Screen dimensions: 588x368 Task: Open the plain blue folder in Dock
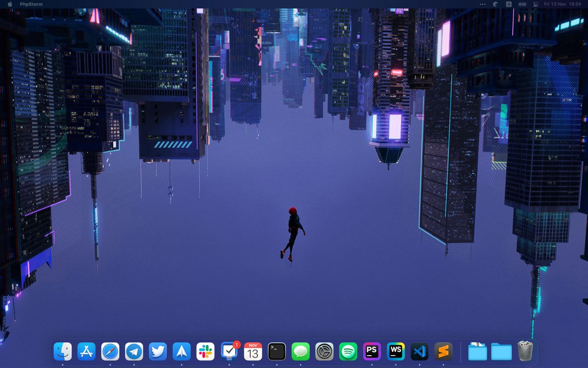pos(501,352)
